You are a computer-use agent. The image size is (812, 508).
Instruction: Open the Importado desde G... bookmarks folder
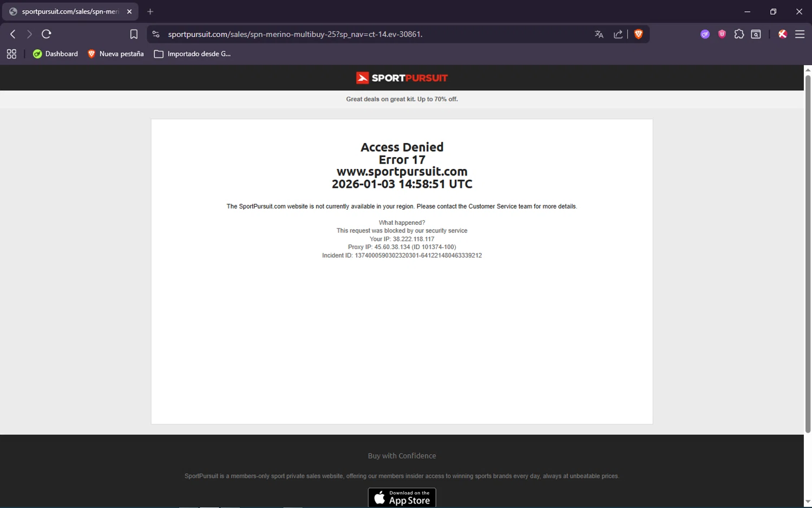(x=192, y=54)
